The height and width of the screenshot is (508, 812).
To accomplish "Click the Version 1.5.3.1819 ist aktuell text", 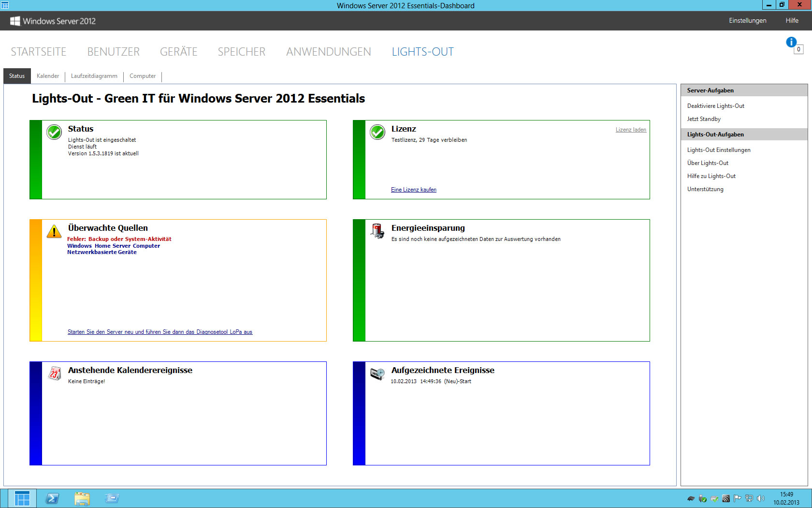I will pyautogui.click(x=103, y=153).
